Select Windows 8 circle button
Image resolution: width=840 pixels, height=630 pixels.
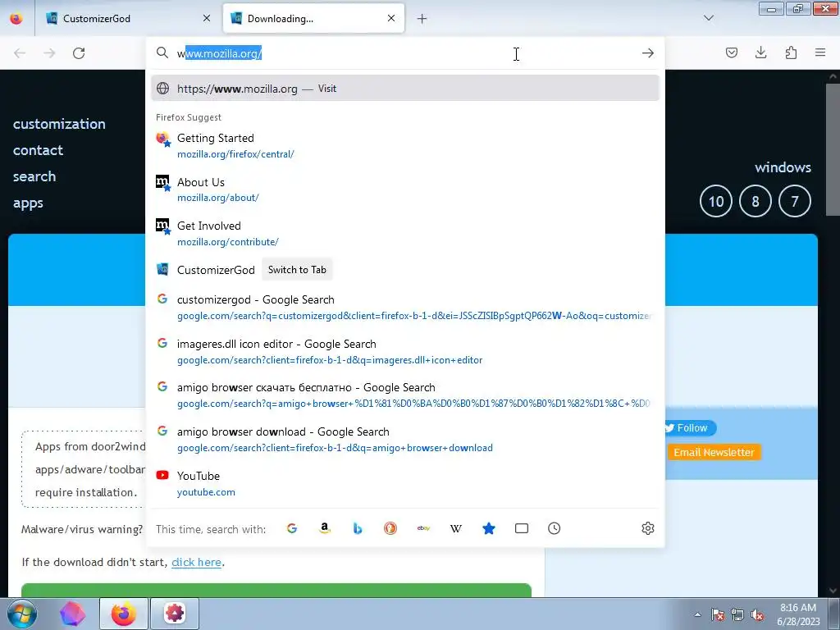[x=756, y=201]
